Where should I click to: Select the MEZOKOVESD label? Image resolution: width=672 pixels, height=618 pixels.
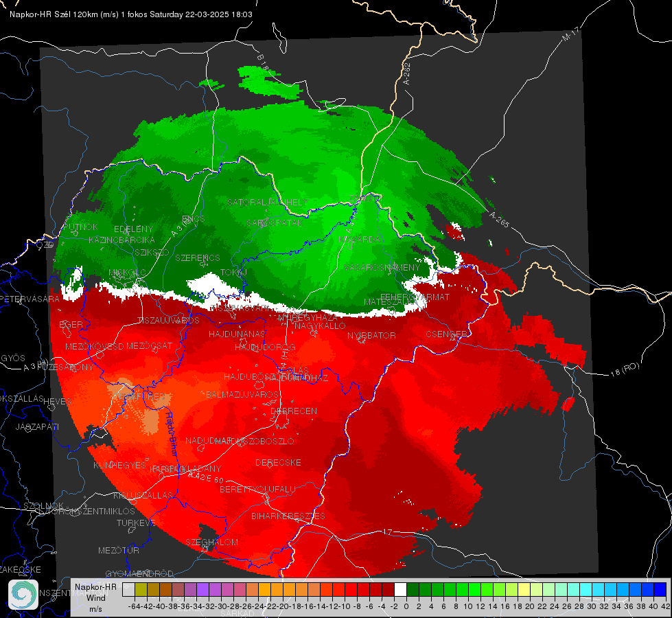[x=94, y=346]
